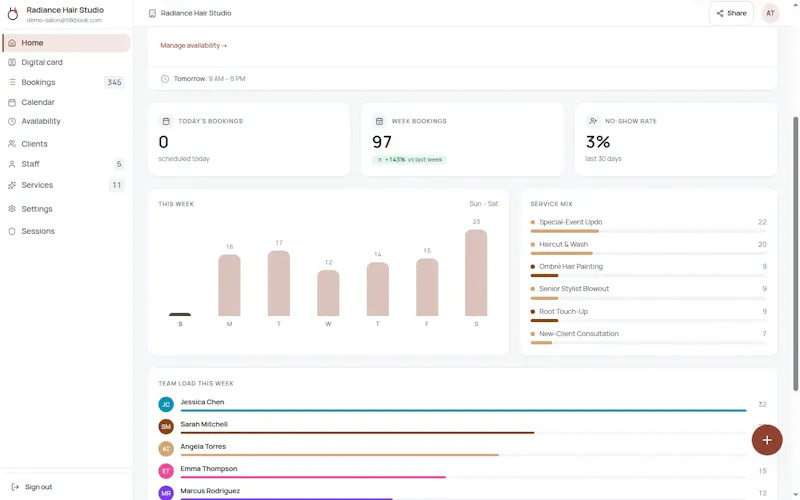
Task: Click the Week Bookings calendar icon
Action: pos(379,121)
